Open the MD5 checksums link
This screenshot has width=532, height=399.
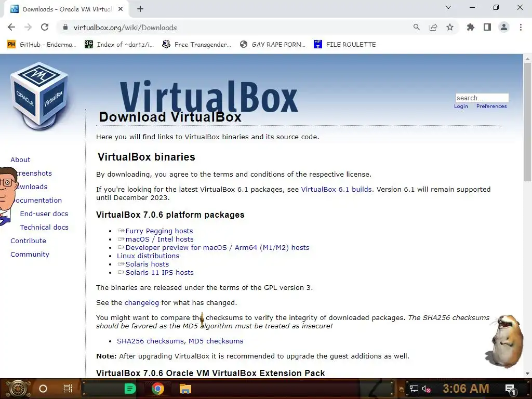click(x=216, y=341)
